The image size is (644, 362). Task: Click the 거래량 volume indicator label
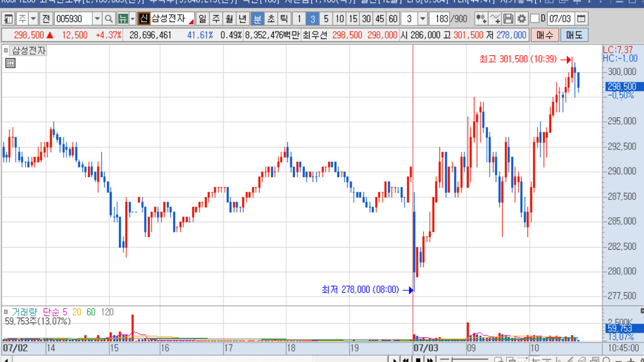pos(24,312)
